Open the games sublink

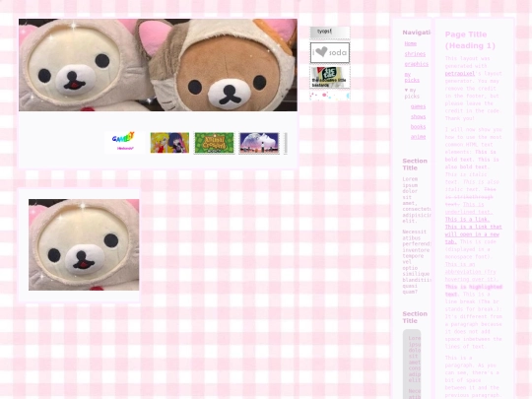[x=418, y=106]
